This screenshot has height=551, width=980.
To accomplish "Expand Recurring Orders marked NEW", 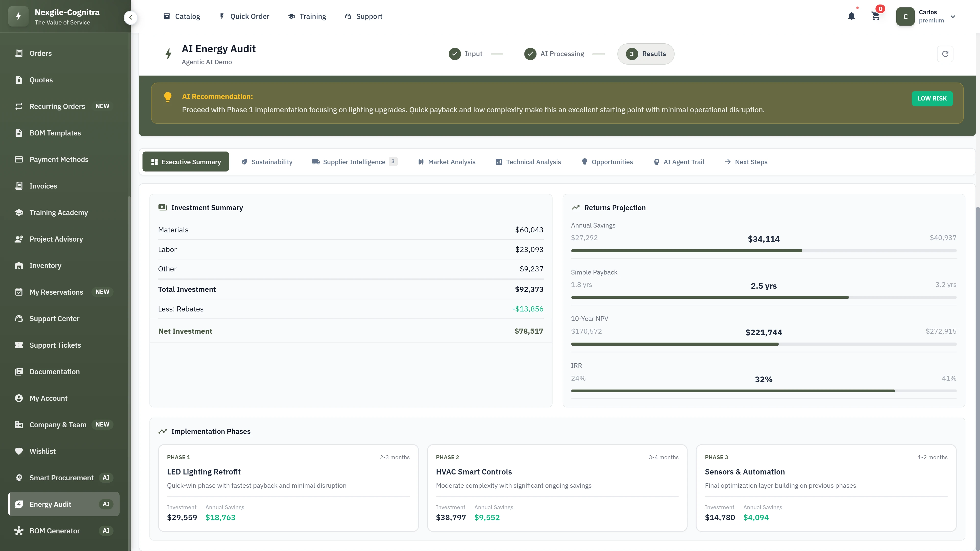I will click(x=57, y=106).
